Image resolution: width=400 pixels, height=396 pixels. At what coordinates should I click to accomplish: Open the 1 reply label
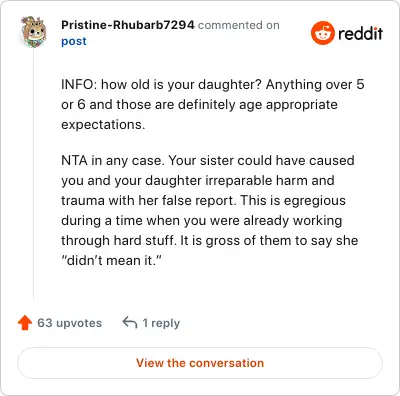[161, 323]
